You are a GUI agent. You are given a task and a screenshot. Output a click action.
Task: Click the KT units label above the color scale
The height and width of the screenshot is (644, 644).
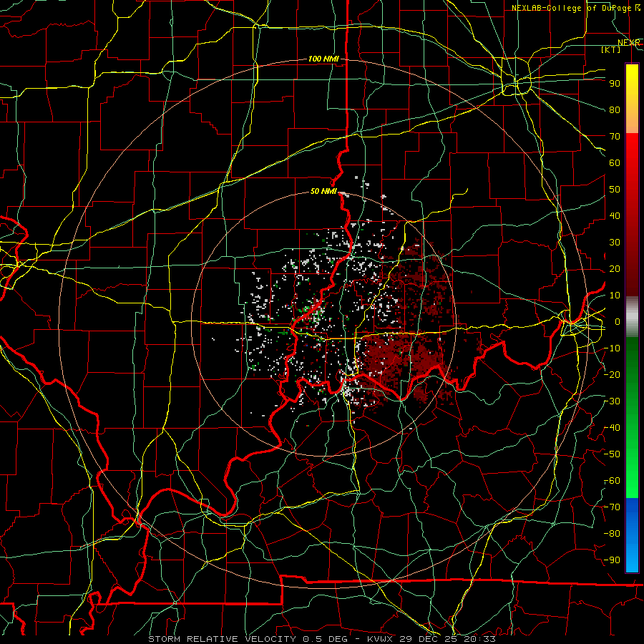click(x=611, y=49)
